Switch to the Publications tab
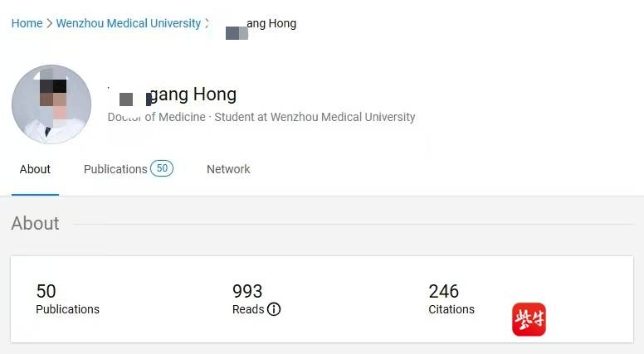Viewport: 644px width, 354px height. click(x=115, y=169)
